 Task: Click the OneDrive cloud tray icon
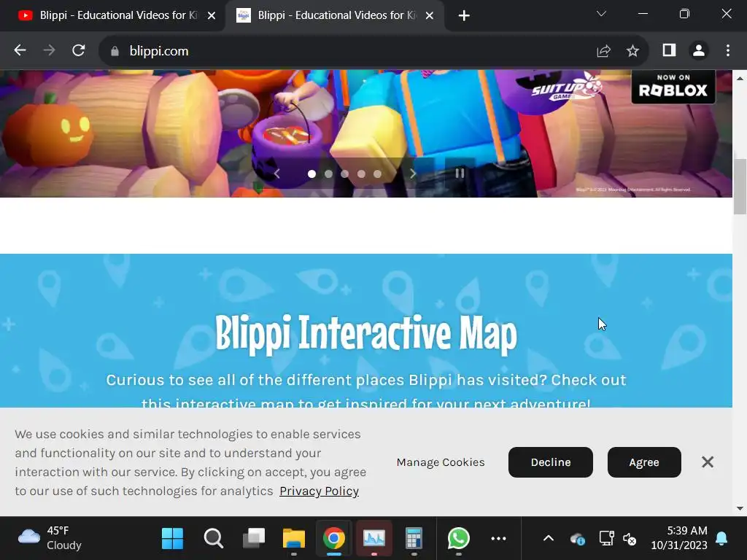point(578,539)
